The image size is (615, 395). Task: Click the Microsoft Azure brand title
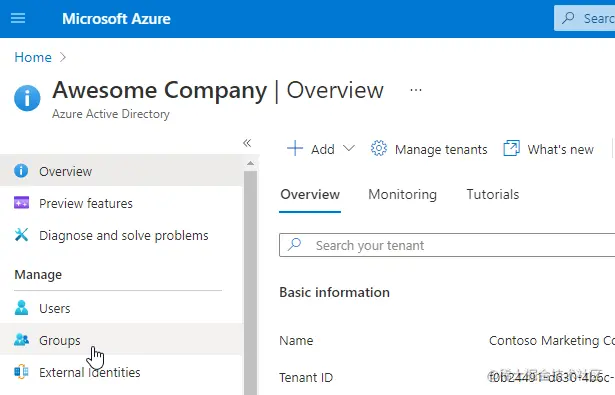(x=116, y=19)
